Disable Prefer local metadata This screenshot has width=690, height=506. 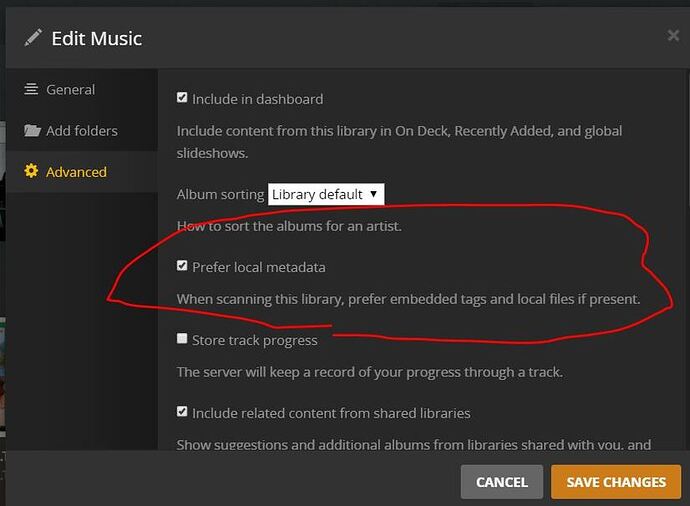pos(182,266)
